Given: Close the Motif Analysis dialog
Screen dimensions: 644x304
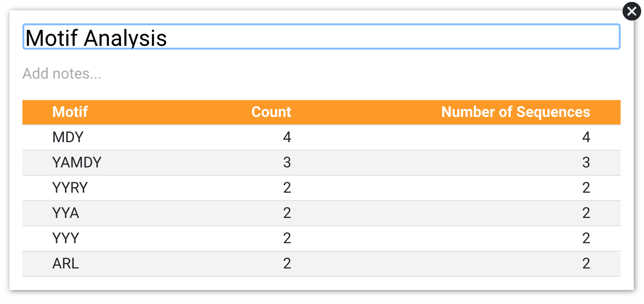Looking at the screenshot, I should pyautogui.click(x=631, y=11).
